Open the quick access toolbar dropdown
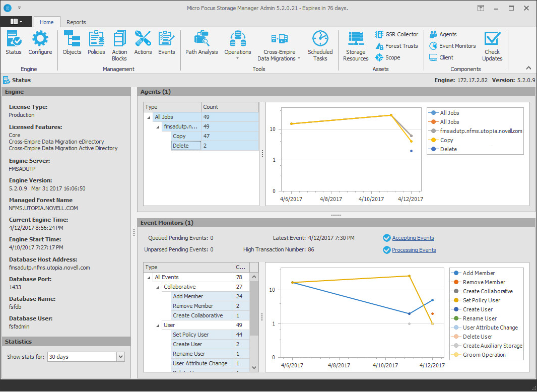Screen dimensions: 537x392 click(x=20, y=8)
